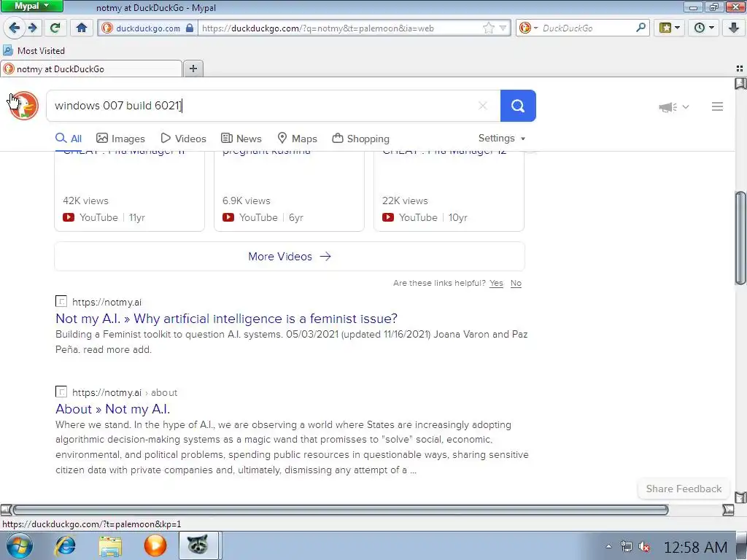Open the bookmarks toolbar button
Viewport: 747px width, 560px height.
pos(670,28)
